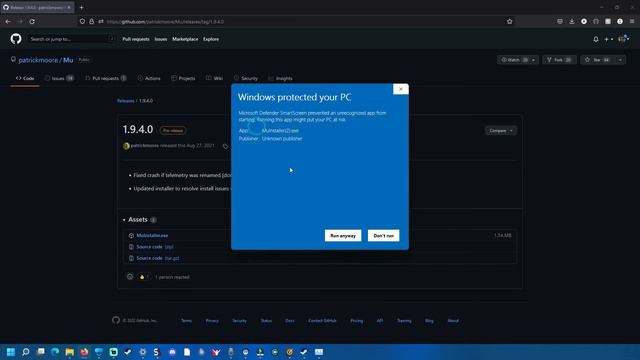Open the GitHub footer Docs link

(289, 321)
